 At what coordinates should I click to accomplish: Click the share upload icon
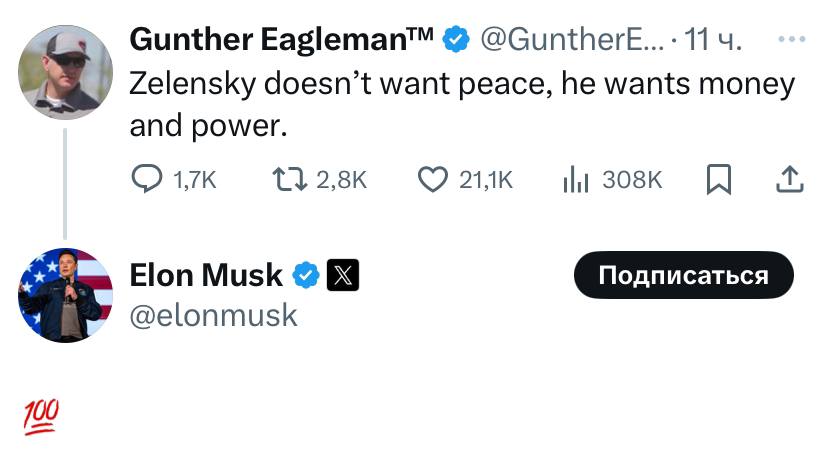790,179
